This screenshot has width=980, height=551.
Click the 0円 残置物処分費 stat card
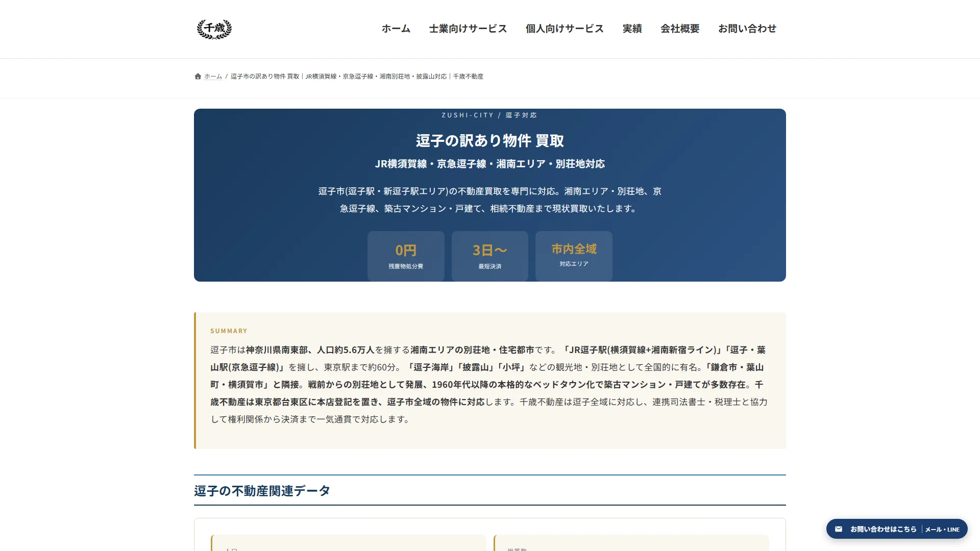pyautogui.click(x=406, y=256)
